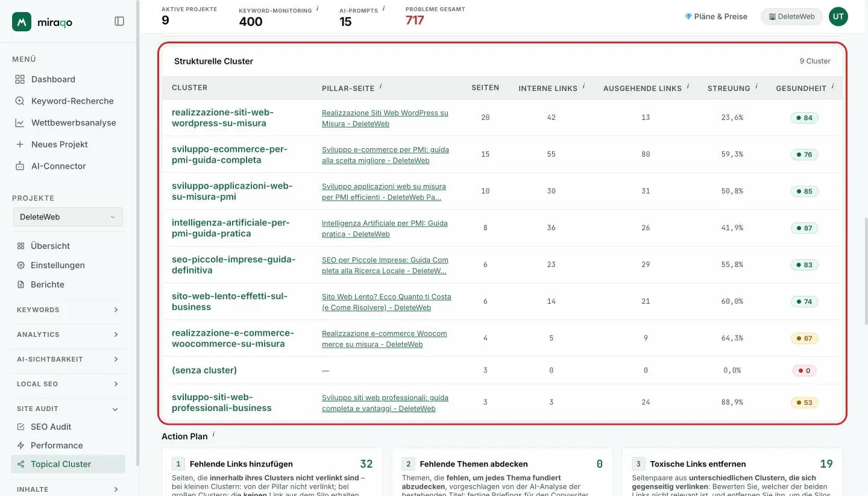The height and width of the screenshot is (496, 868).
Task: Click the Cluster column header
Action: click(x=189, y=87)
